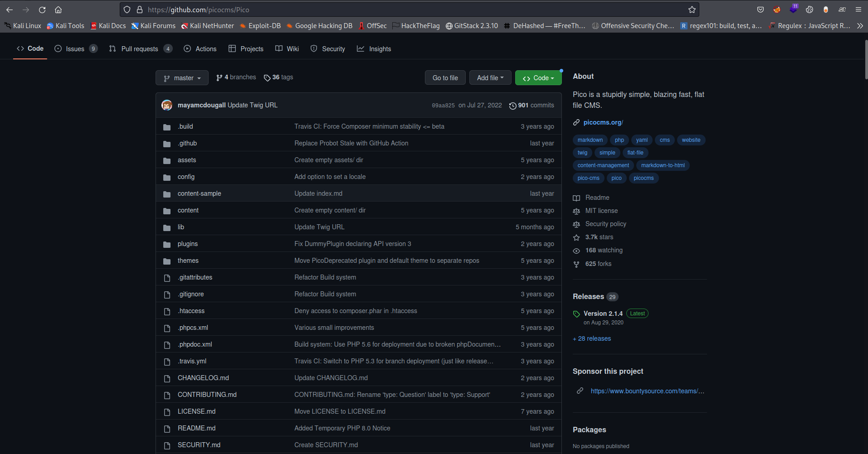Click the flat-file topic tag

635,153
